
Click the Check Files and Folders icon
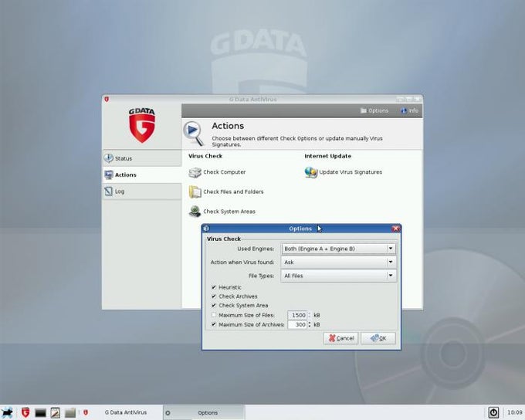tap(195, 192)
